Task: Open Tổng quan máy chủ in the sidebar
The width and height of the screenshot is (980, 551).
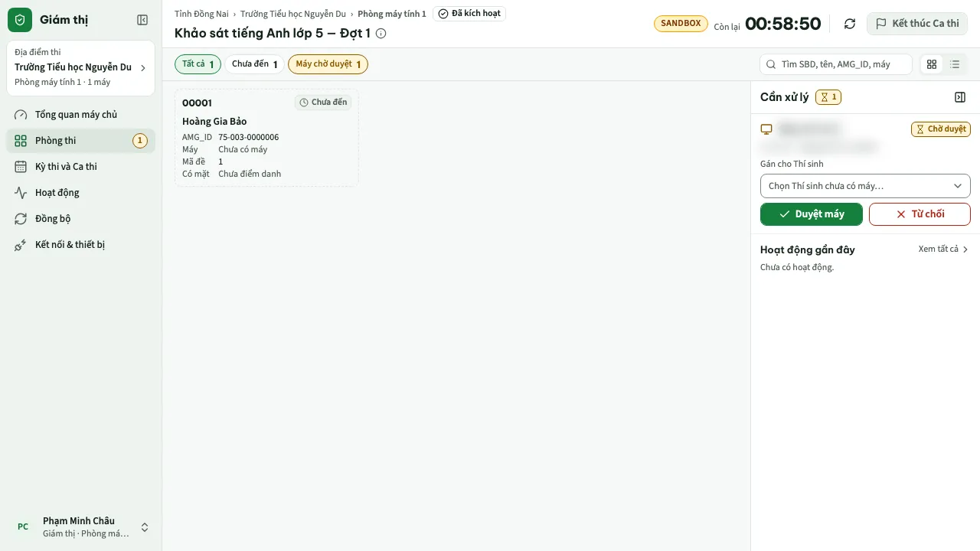Action: pos(80,115)
